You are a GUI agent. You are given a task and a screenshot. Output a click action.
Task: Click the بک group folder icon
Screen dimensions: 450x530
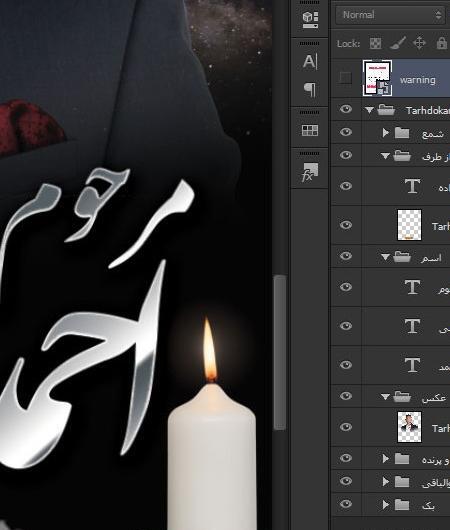402,505
